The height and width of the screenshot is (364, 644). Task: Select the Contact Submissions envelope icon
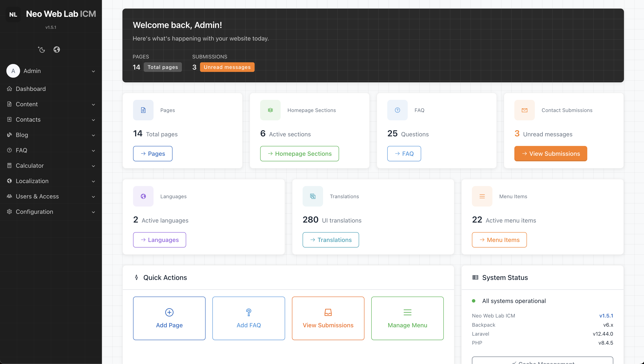[x=524, y=110]
